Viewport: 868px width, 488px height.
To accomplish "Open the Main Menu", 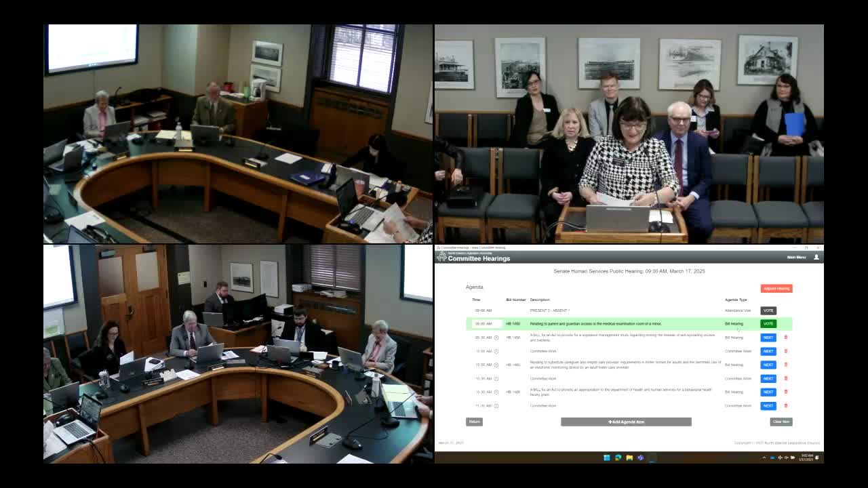I will click(x=796, y=258).
